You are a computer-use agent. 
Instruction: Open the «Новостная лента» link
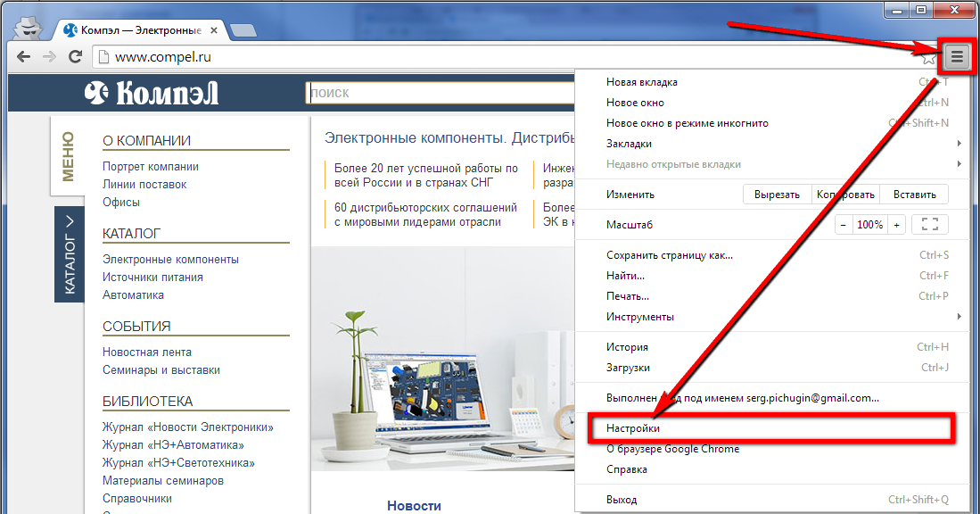click(x=147, y=352)
